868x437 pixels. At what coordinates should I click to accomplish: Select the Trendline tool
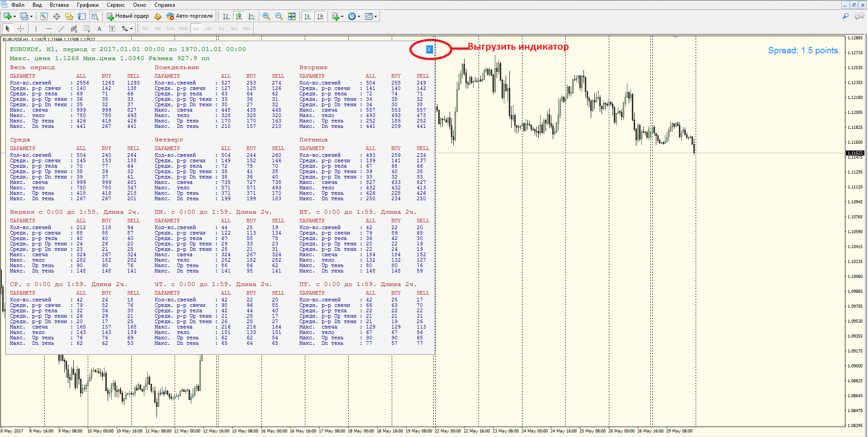(61, 28)
